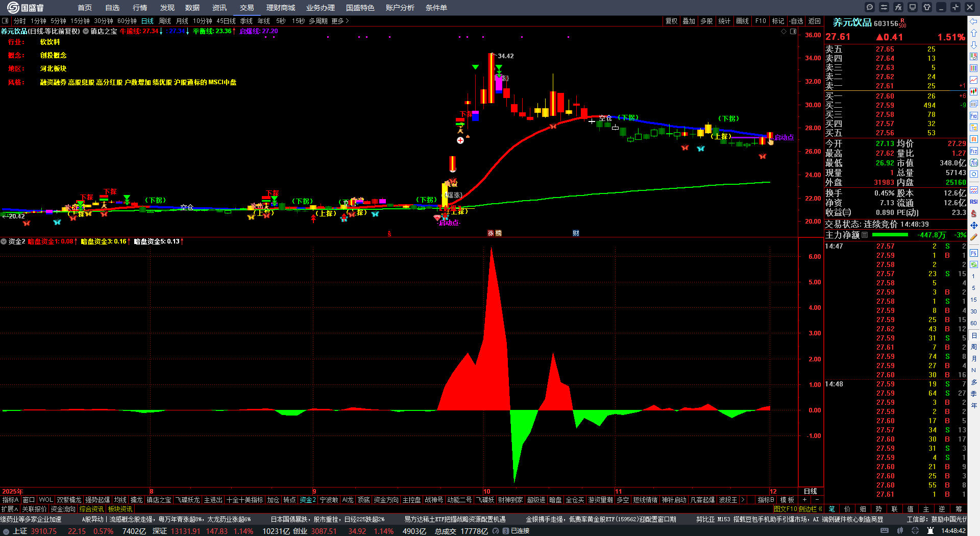Screen dimensions: 980x536
Task: Click the F10 icon in right sidebar
Action: 974,116
